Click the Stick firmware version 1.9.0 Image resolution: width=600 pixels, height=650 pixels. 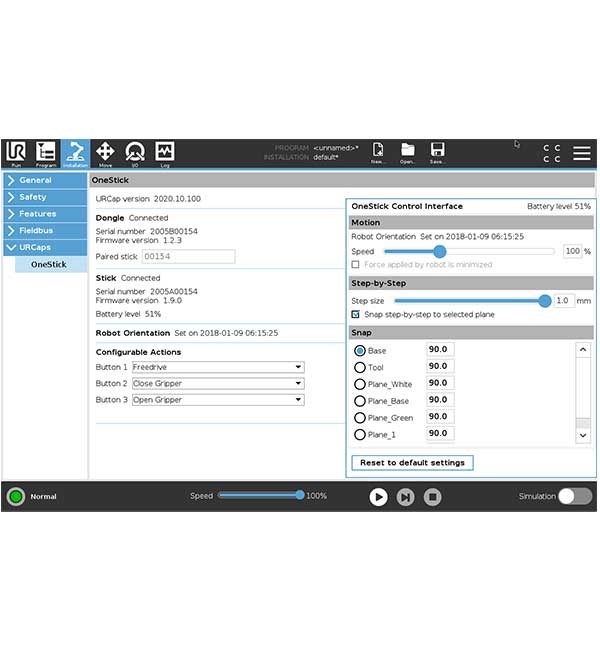(138, 301)
